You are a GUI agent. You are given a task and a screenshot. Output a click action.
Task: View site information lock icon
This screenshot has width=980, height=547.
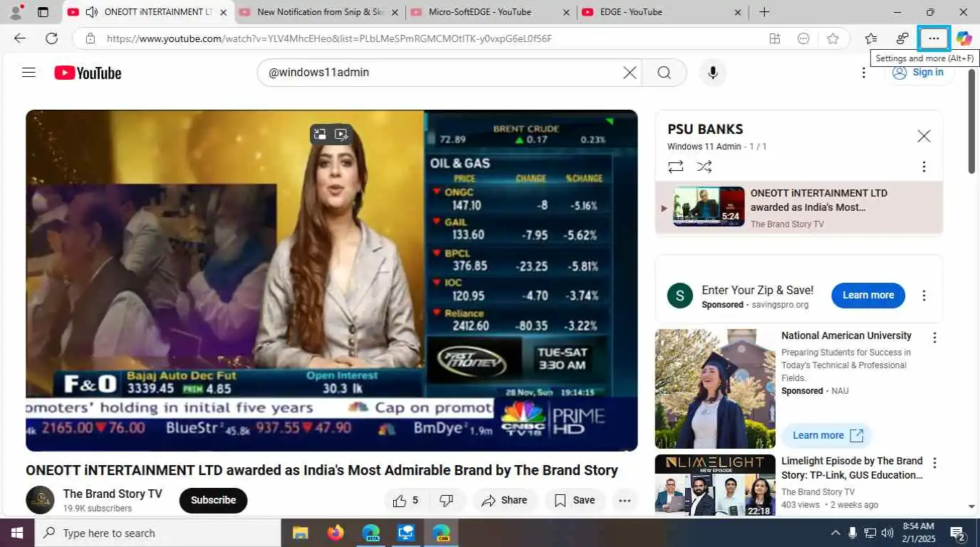(90, 38)
